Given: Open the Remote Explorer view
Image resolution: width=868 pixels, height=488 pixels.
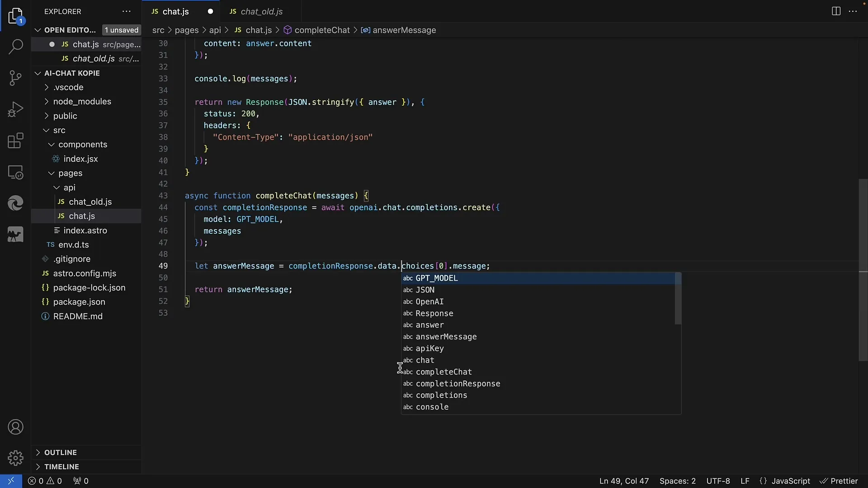Looking at the screenshot, I should coord(15,172).
